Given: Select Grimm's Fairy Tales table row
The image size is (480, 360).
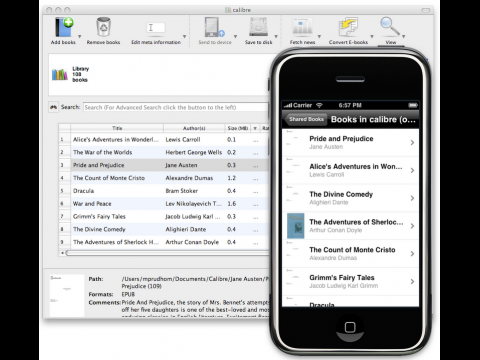Looking at the screenshot, I should (164, 217).
